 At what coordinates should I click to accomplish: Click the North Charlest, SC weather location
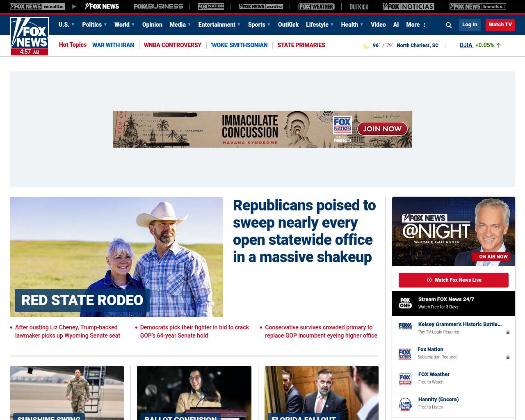pyautogui.click(x=418, y=46)
